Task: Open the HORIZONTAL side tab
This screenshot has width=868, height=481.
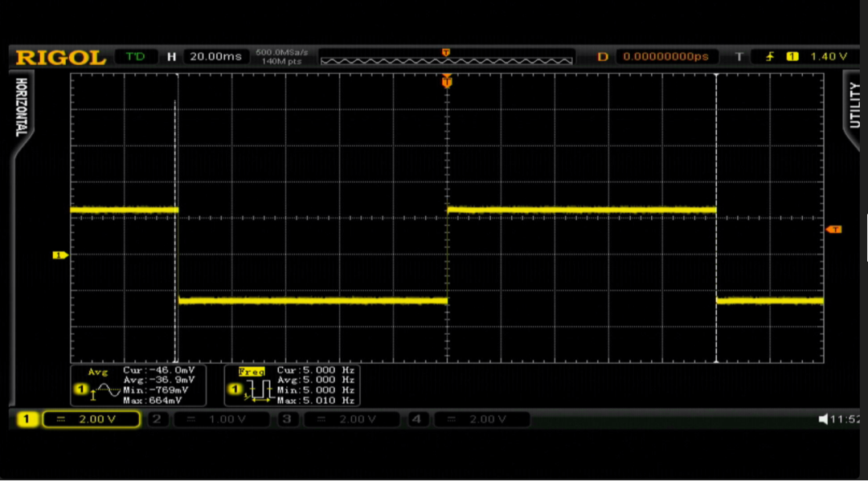Action: point(21,108)
